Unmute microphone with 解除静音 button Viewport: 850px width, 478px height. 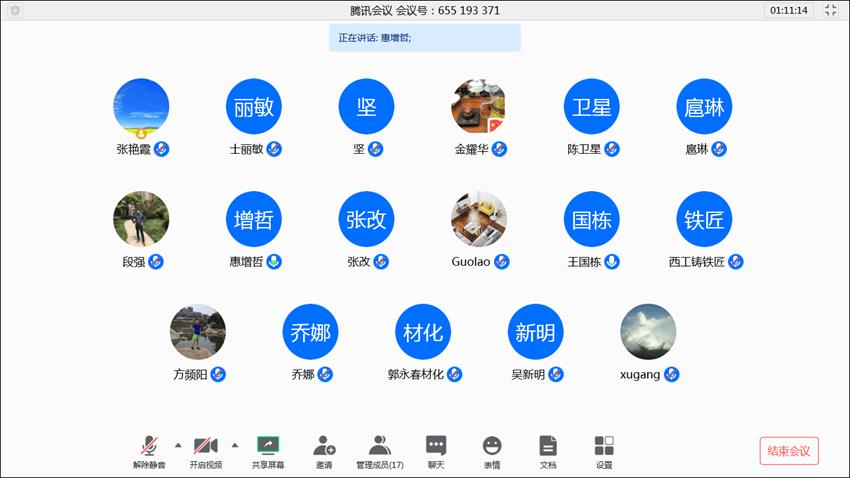pyautogui.click(x=149, y=446)
